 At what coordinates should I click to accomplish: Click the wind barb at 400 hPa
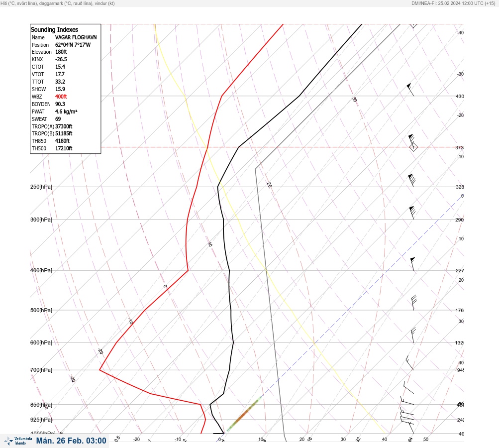coord(413,264)
